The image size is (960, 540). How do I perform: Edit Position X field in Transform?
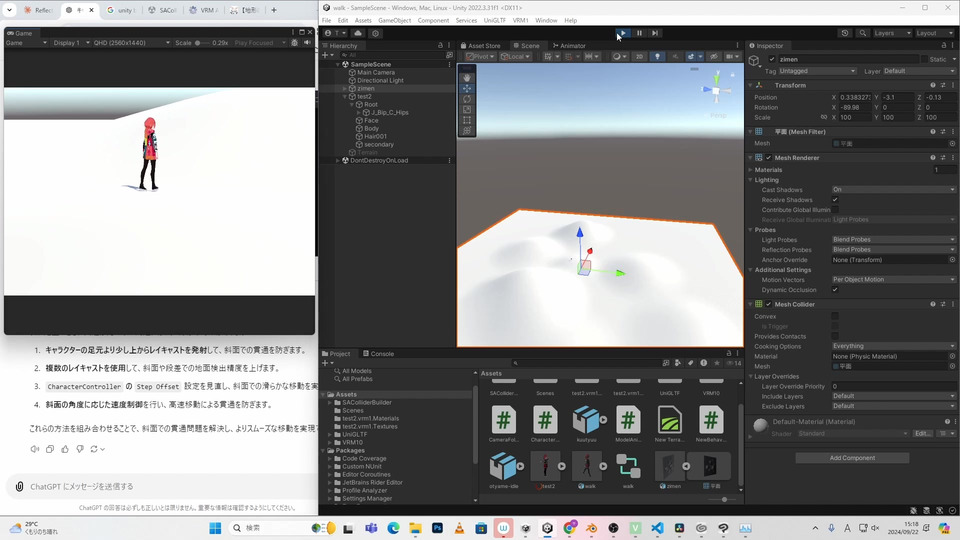click(855, 97)
